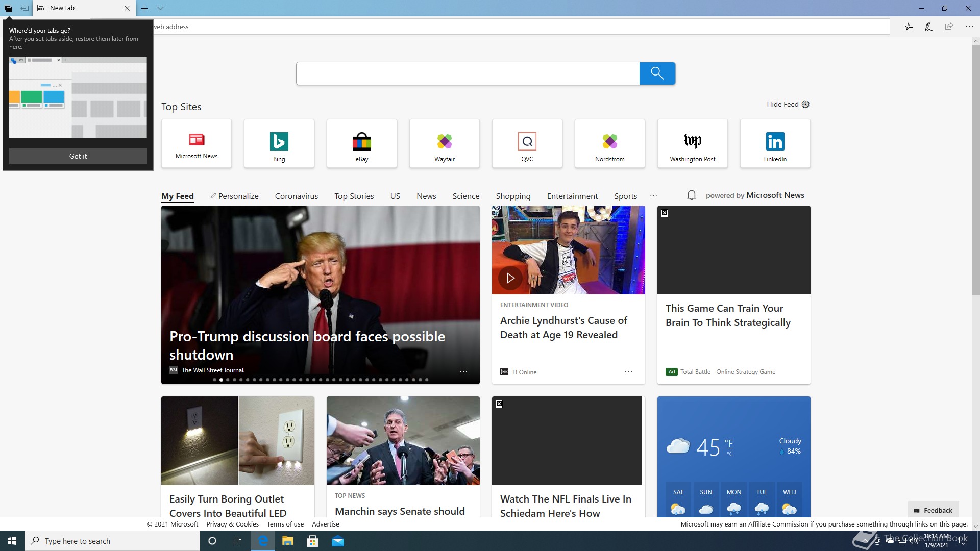Open eBay top site tile

[362, 143]
